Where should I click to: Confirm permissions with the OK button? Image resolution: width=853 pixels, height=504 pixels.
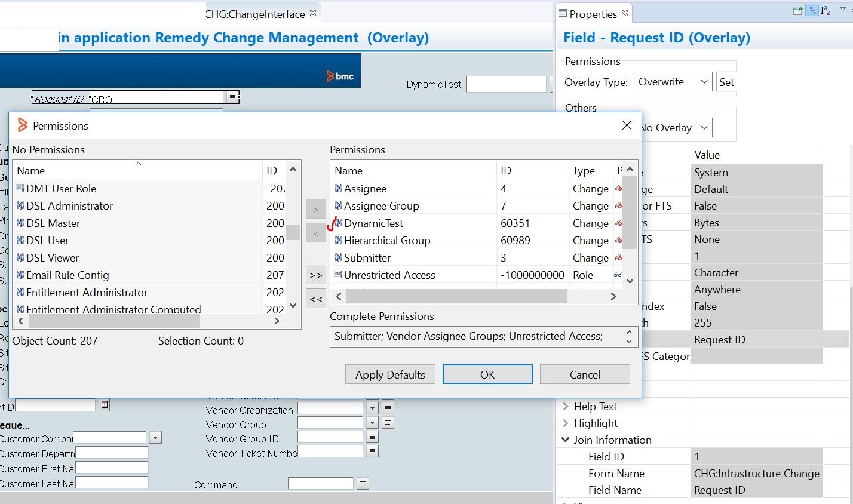pos(487,374)
